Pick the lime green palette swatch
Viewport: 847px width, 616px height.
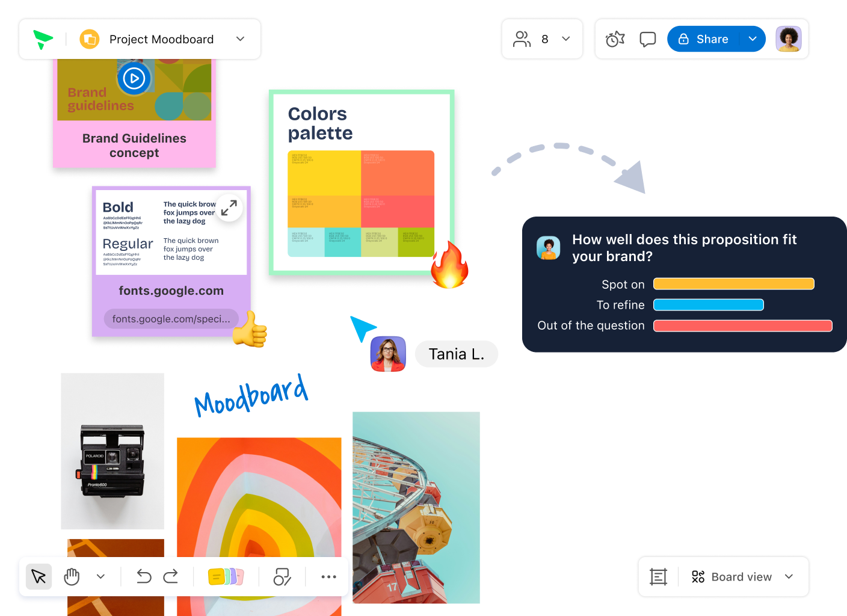coord(416,242)
